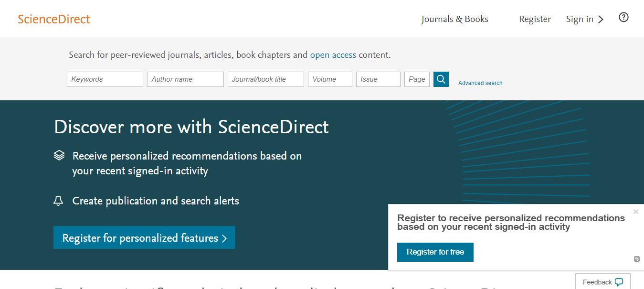The height and width of the screenshot is (289, 644).
Task: Click the bell alerts icon
Action: coord(58,201)
